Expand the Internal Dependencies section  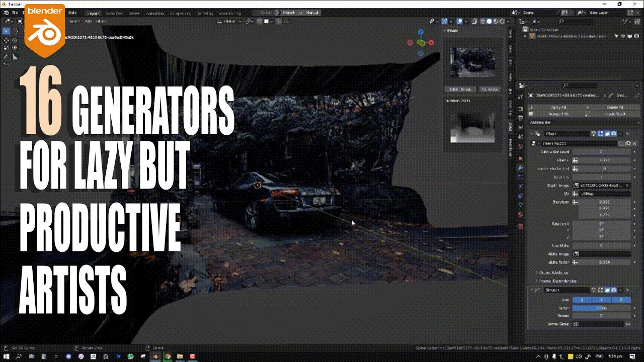pos(557,281)
